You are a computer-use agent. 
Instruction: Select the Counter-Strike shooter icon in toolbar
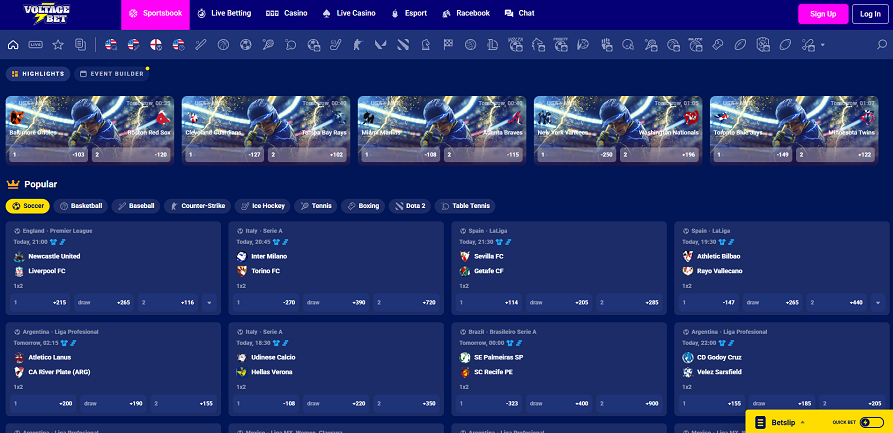point(358,44)
